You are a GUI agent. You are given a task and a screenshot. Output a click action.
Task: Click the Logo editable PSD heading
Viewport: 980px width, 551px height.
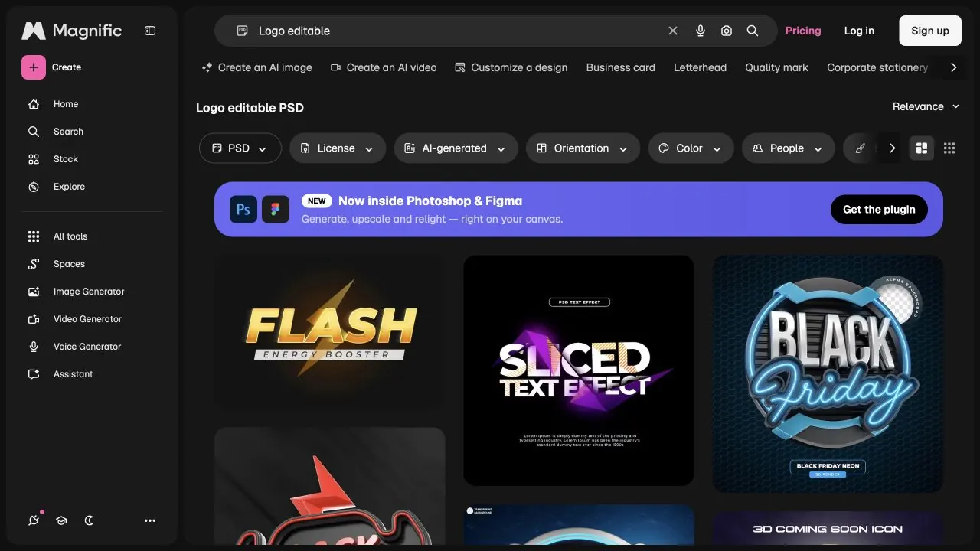250,108
